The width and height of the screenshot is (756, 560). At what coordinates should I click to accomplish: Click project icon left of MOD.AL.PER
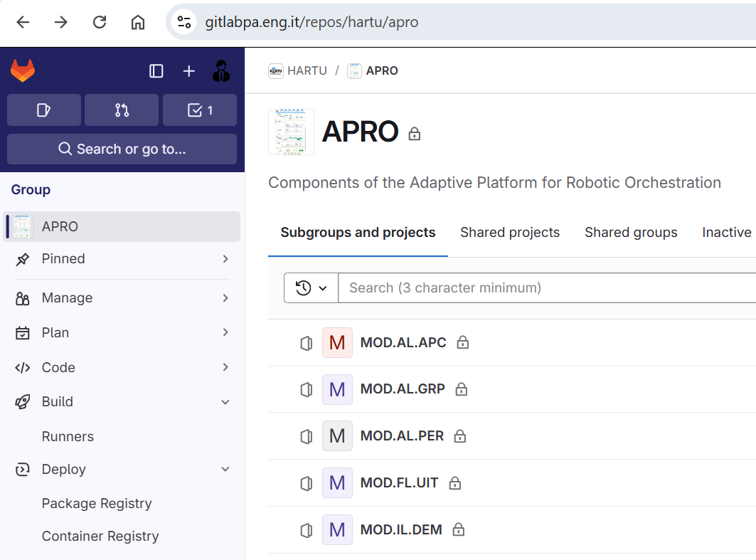tap(306, 436)
